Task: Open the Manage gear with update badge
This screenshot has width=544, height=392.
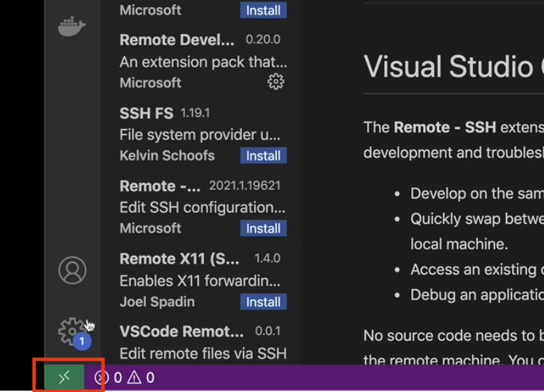Action: coord(73,332)
